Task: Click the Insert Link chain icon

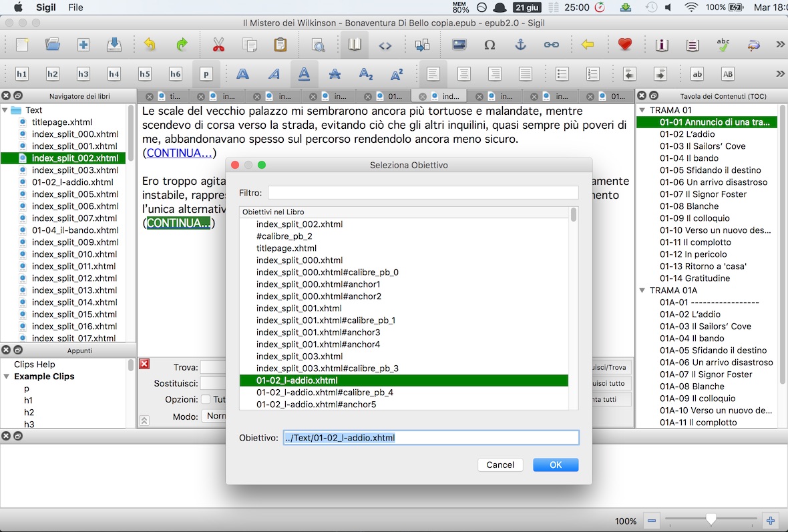Action: tap(551, 45)
